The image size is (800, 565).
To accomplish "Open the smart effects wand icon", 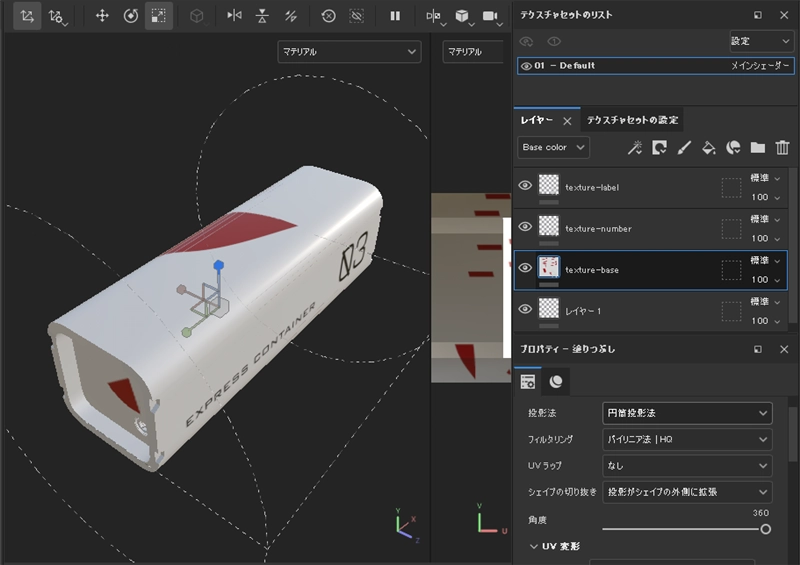I will [x=634, y=147].
